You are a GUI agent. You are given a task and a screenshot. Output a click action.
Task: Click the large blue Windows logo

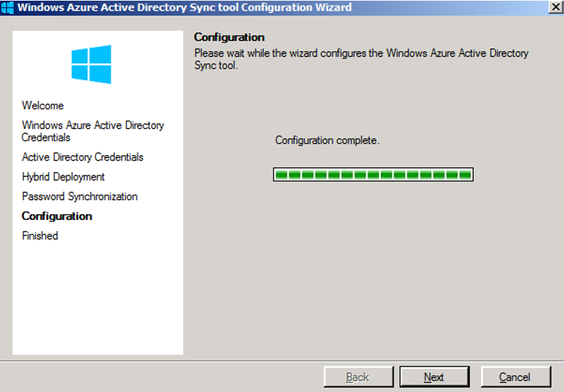pyautogui.click(x=91, y=64)
